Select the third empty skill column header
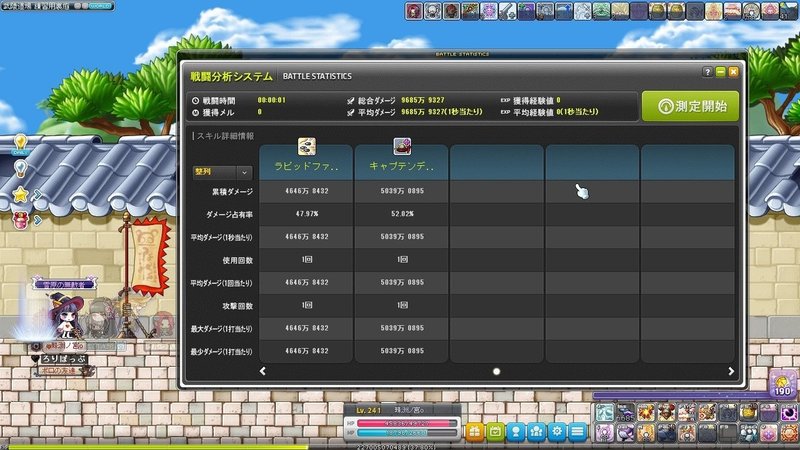The image size is (800, 450). click(496, 162)
